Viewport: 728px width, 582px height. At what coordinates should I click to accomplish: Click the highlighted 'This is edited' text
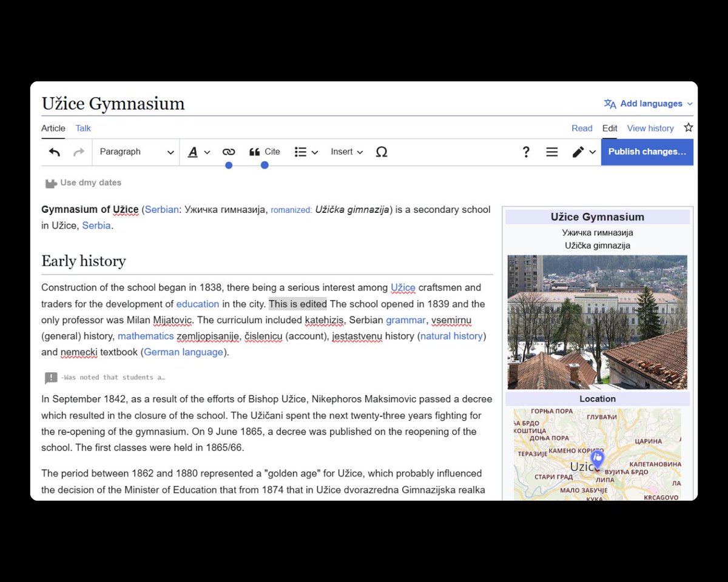pos(298,304)
